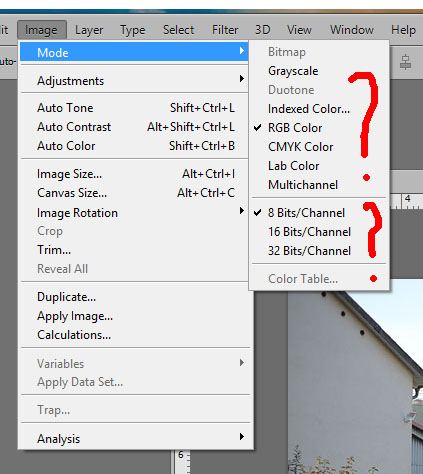The height and width of the screenshot is (474, 423).
Task: Click the horizontal ruler above the canvas
Action: pos(406,201)
